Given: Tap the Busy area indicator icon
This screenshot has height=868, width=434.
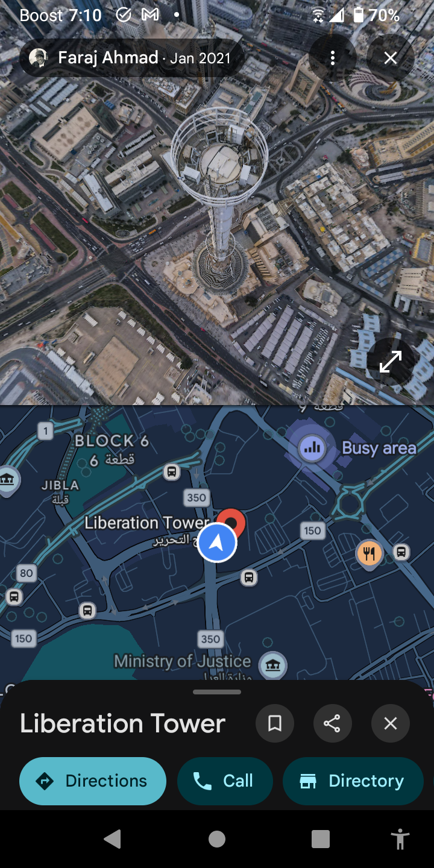Looking at the screenshot, I should point(312,447).
